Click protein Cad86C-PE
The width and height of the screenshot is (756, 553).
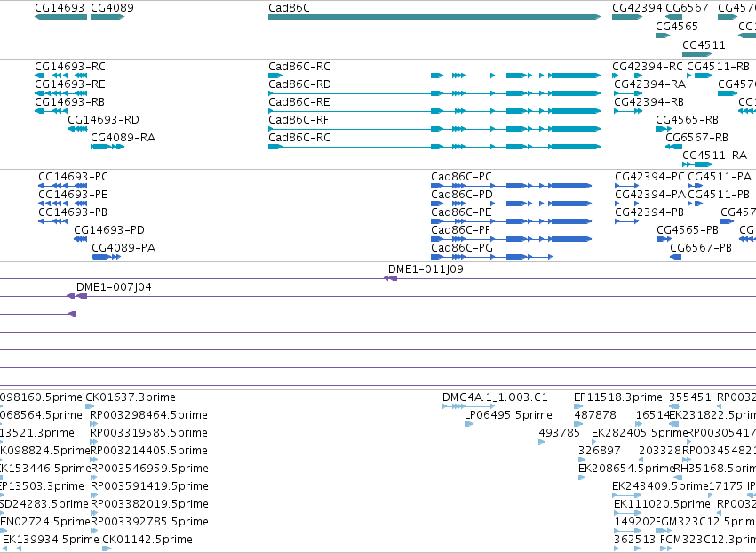click(x=512, y=221)
